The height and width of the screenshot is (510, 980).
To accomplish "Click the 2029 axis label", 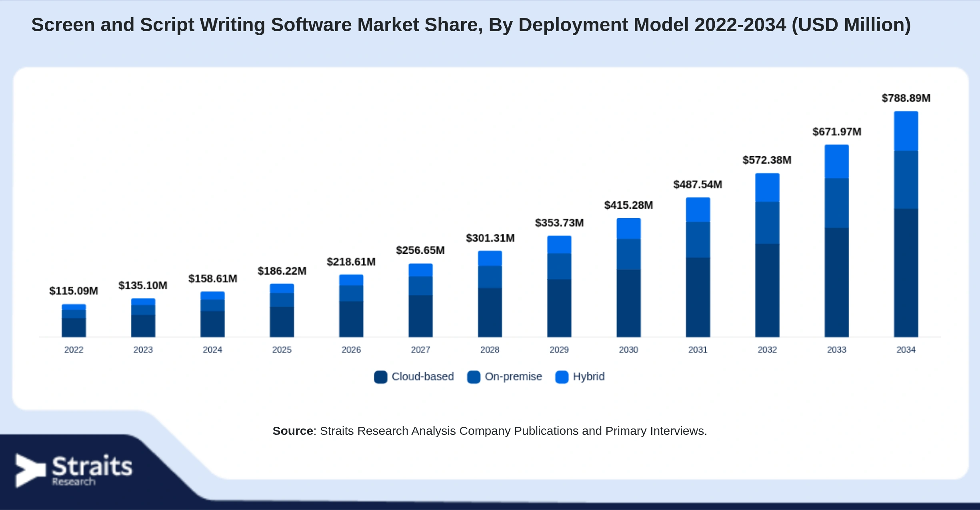I will 559,350.
